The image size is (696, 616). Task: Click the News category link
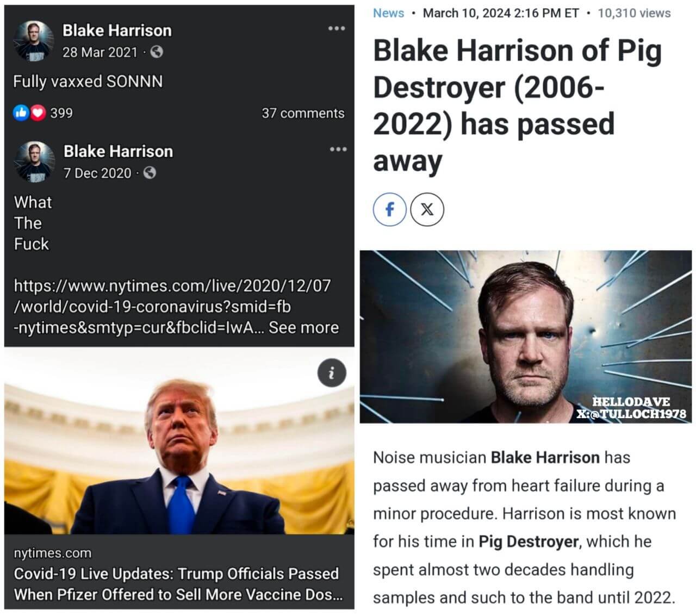click(x=388, y=13)
